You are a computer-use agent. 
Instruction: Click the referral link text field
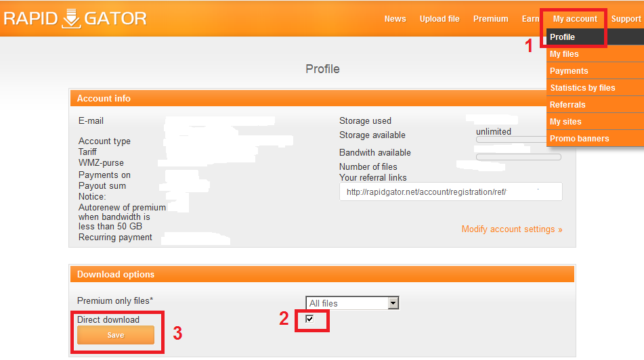450,192
